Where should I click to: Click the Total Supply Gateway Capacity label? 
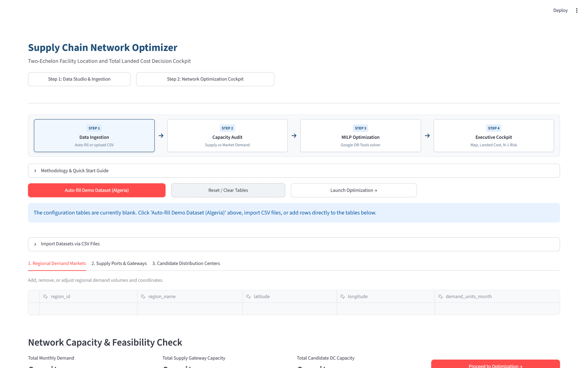pyautogui.click(x=194, y=358)
